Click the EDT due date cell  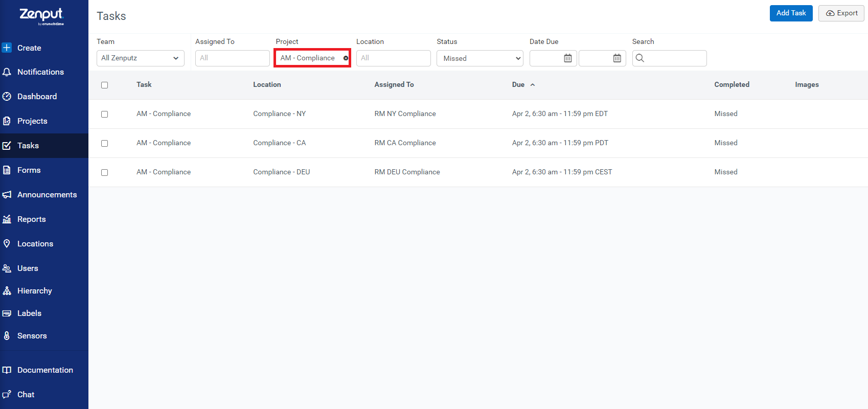click(x=560, y=114)
